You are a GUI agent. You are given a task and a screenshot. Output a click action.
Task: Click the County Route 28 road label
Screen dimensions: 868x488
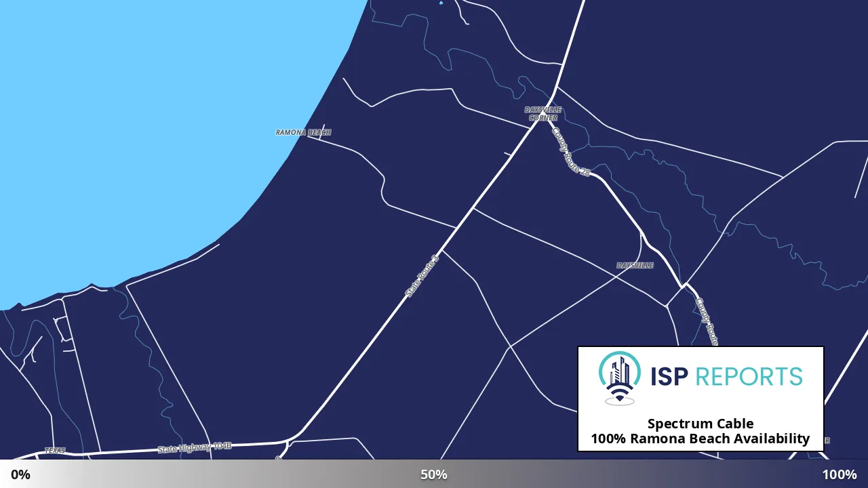[570, 152]
